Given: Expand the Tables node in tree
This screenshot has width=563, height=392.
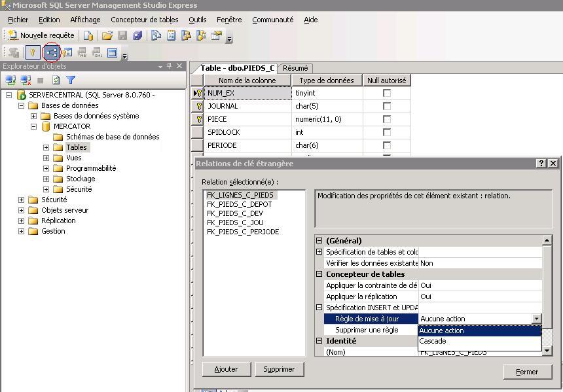Looking at the screenshot, I should pos(46,147).
